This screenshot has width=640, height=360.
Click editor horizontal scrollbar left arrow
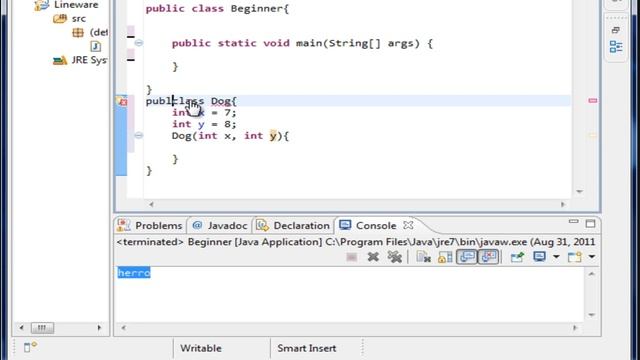(151, 204)
